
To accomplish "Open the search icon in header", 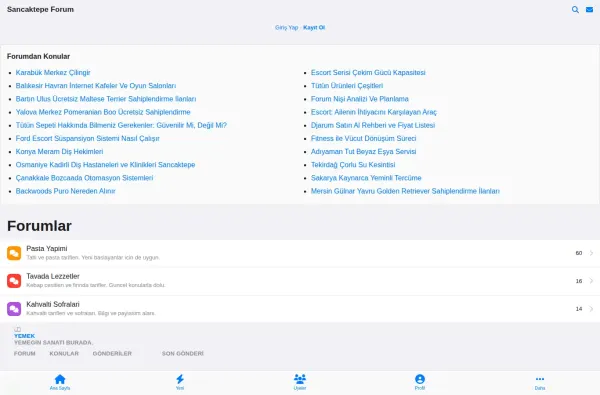I will pos(575,10).
